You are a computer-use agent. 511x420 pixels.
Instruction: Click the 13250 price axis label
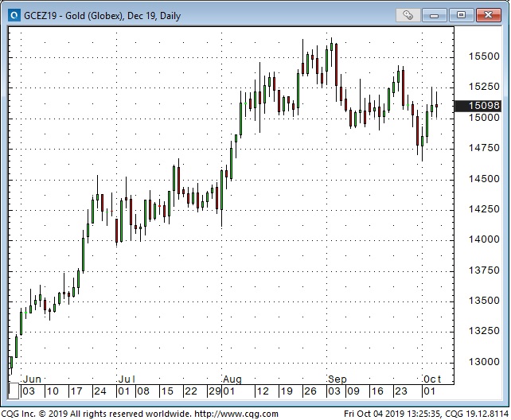(x=484, y=331)
